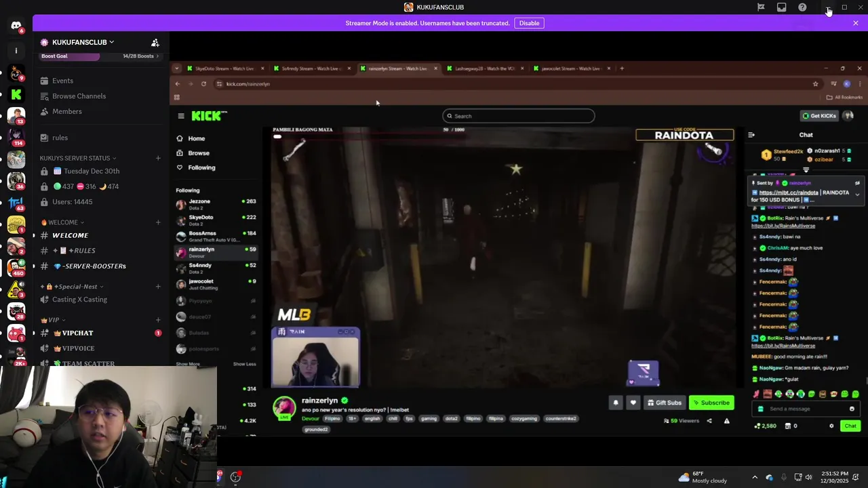Open the emote picker in message box
The image size is (868, 488).
click(x=852, y=409)
